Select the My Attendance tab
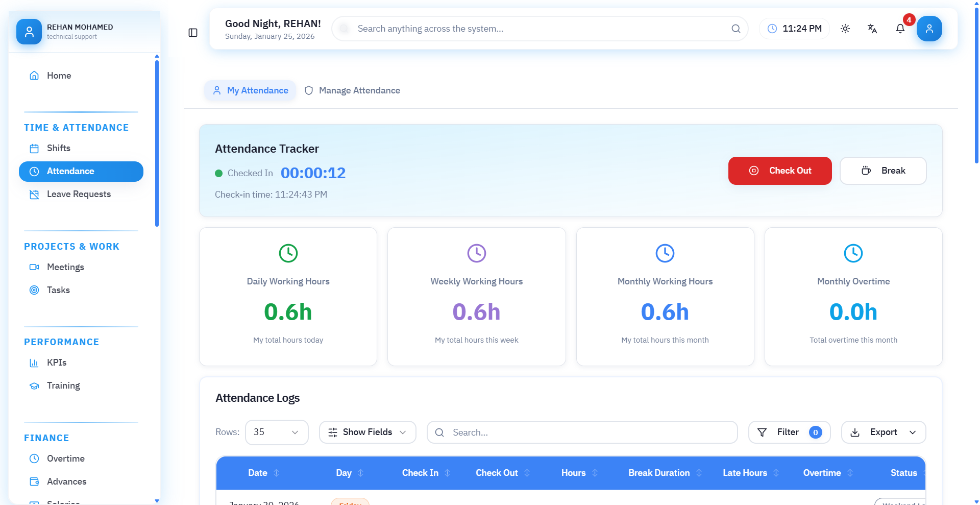 coord(250,90)
